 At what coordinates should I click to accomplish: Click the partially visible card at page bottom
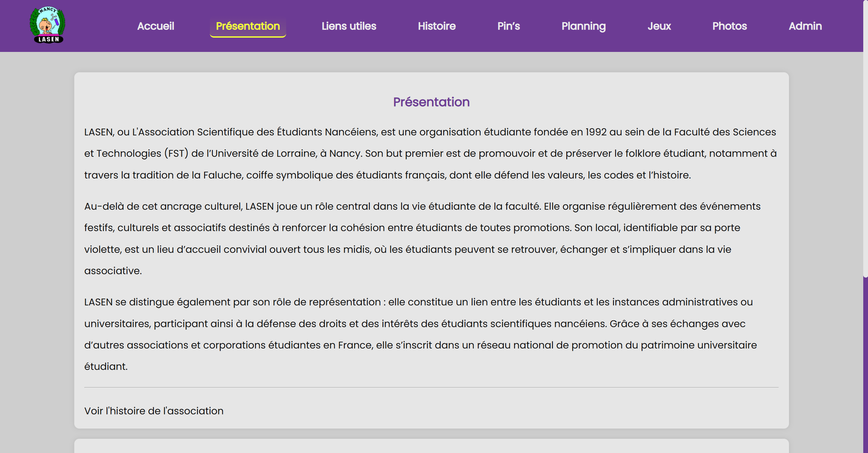tap(431, 447)
